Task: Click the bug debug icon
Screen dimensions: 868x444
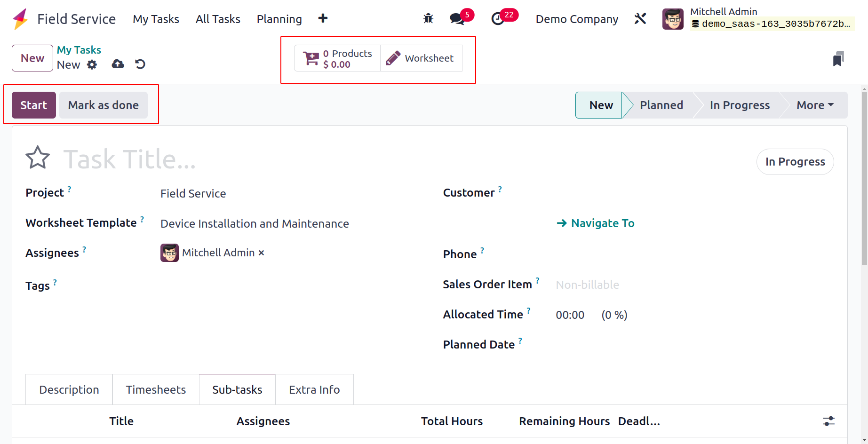Action: (x=428, y=19)
